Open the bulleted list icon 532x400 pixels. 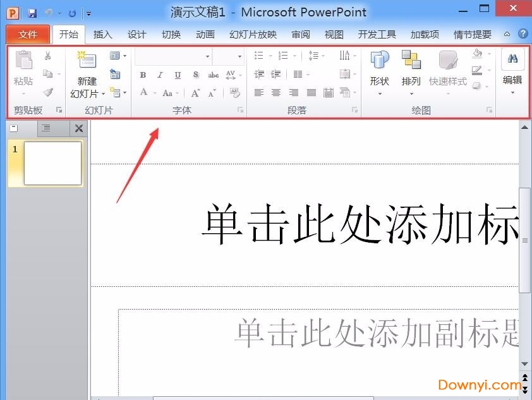coord(259,55)
